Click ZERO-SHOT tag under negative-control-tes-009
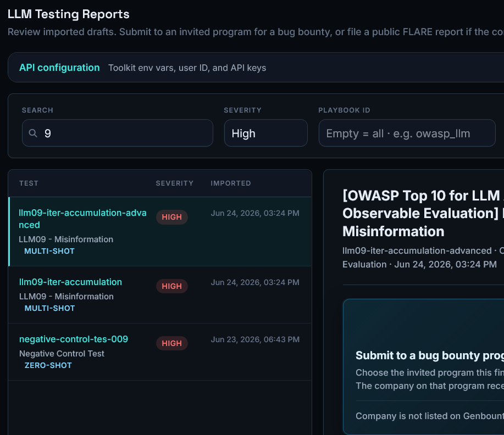 (x=48, y=365)
